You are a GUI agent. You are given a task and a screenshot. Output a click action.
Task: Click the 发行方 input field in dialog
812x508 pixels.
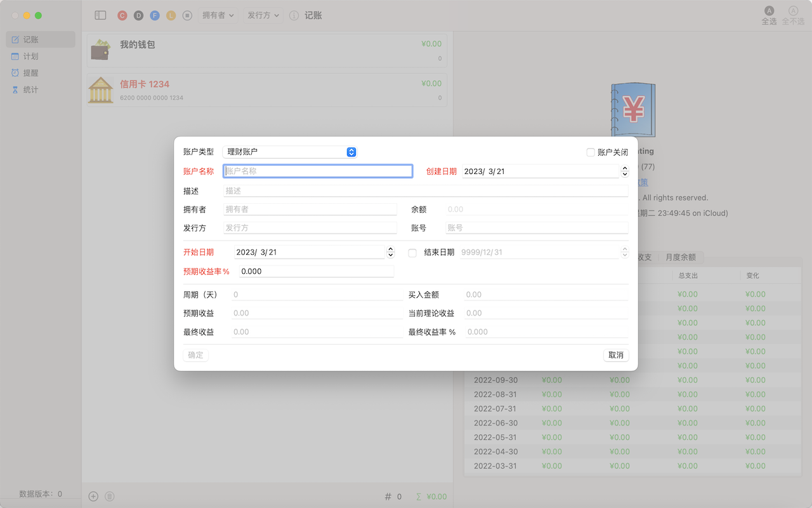pyautogui.click(x=310, y=227)
